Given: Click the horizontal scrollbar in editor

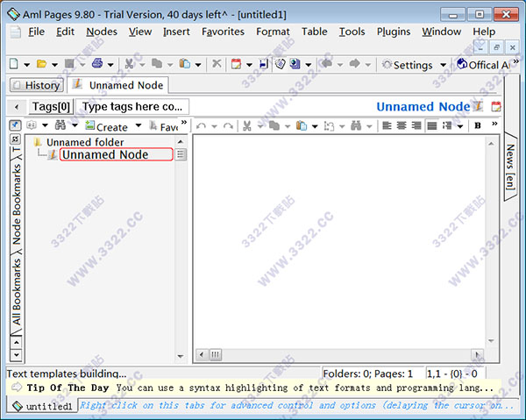Looking at the screenshot, I should pos(342,354).
